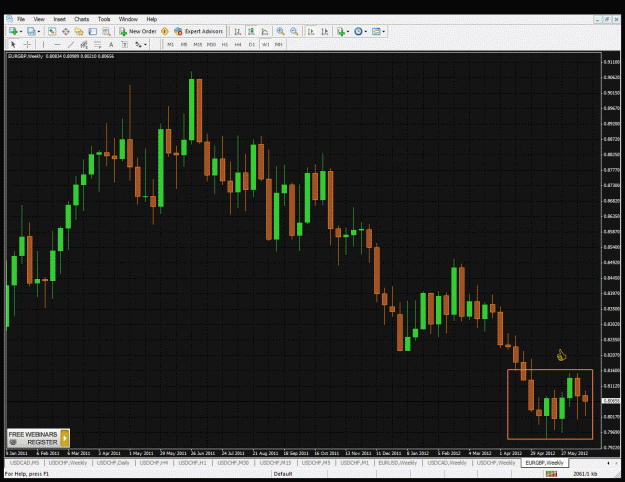Switch timeframe to D1
625x482 pixels.
252,45
